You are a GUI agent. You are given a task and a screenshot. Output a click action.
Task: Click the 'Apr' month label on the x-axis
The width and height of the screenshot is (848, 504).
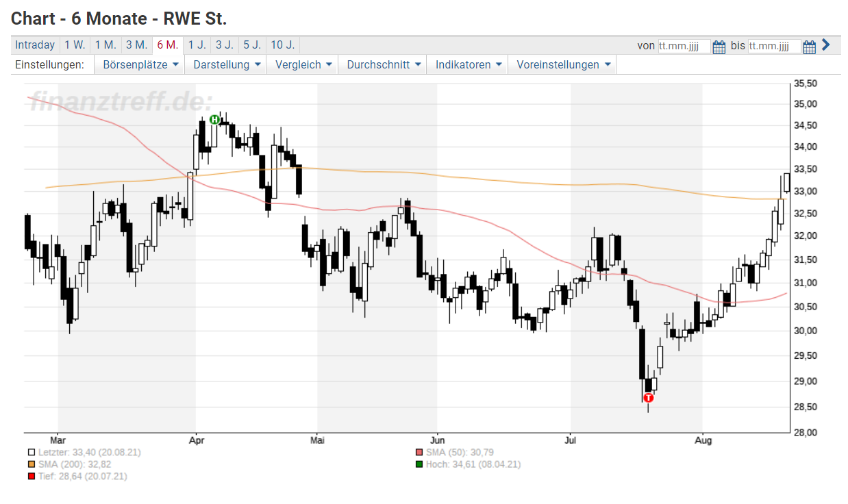(197, 440)
